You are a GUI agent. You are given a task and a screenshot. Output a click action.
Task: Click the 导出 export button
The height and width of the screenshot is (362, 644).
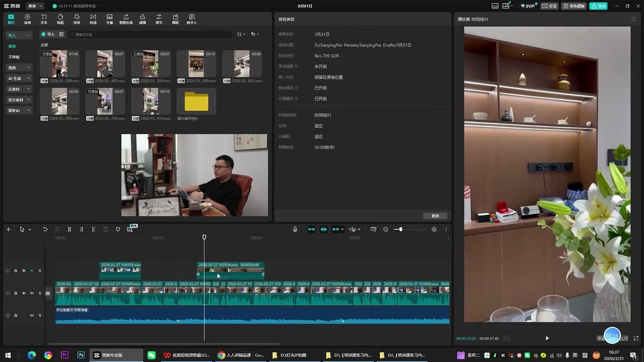tap(599, 6)
